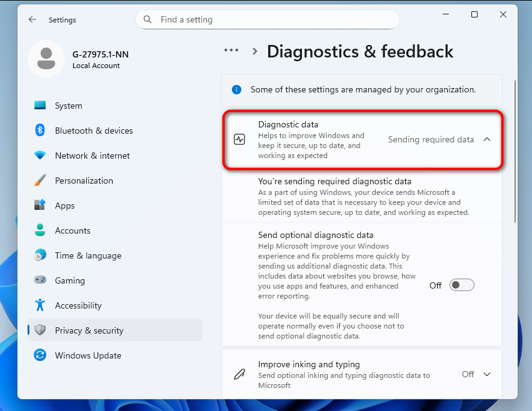Click the Diagnostic data title text
This screenshot has height=411, width=532.
pyautogui.click(x=288, y=124)
